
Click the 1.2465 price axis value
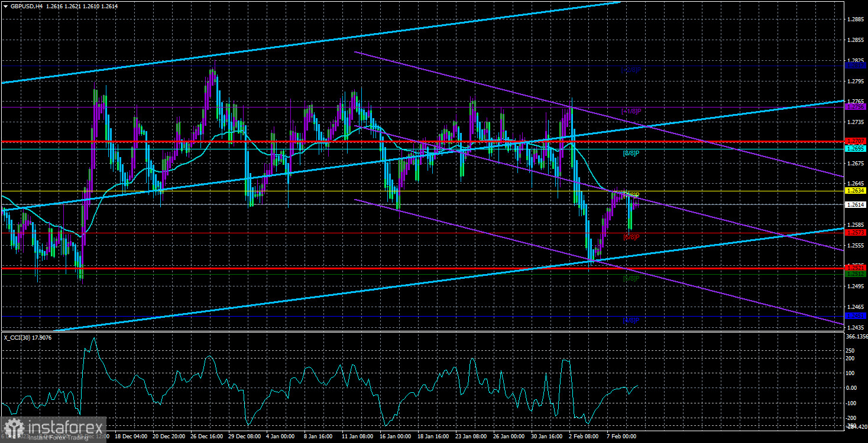coord(856,307)
